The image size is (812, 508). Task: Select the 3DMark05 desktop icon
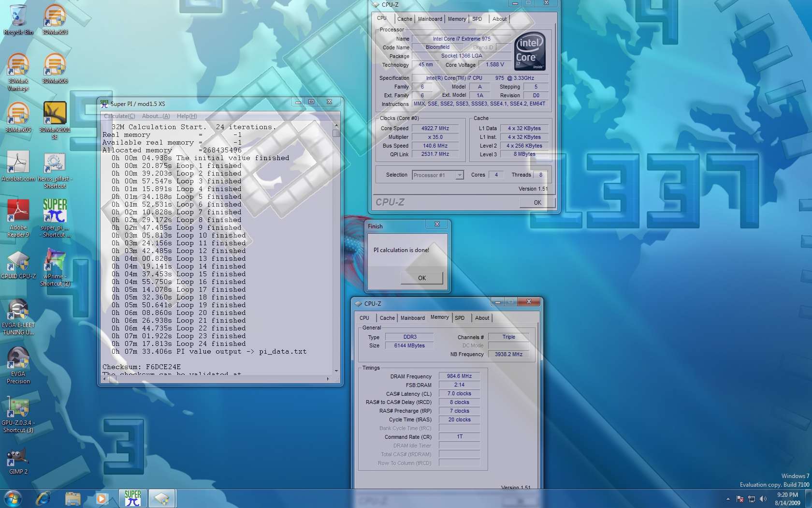click(18, 117)
